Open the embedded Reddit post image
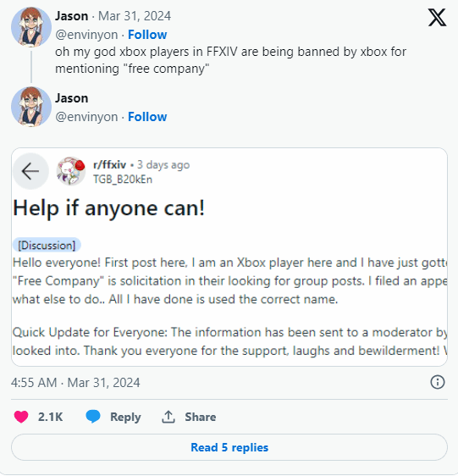458x476 pixels. click(x=229, y=257)
